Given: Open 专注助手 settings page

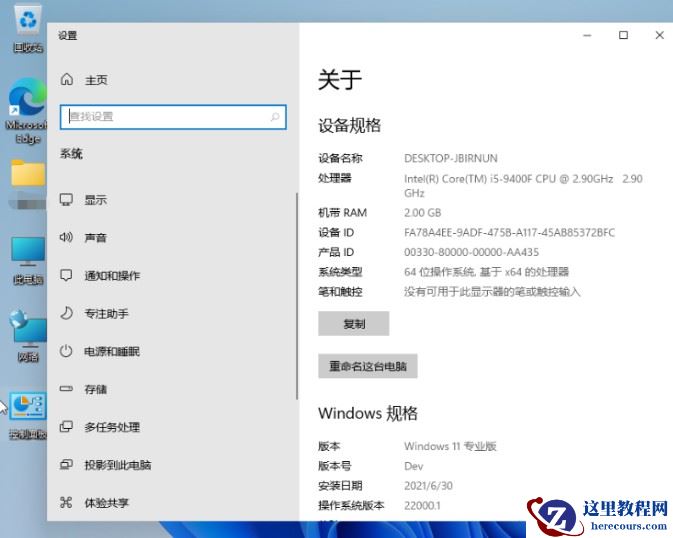Looking at the screenshot, I should click(x=106, y=313).
